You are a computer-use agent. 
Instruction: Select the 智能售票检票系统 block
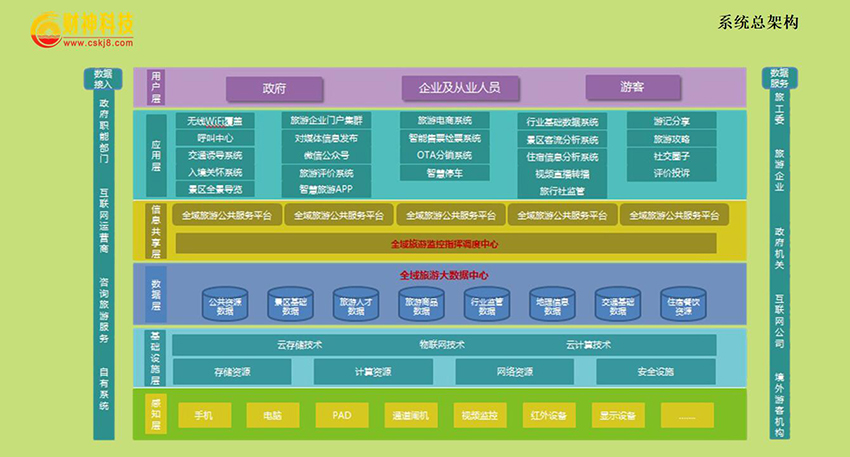coord(445,138)
